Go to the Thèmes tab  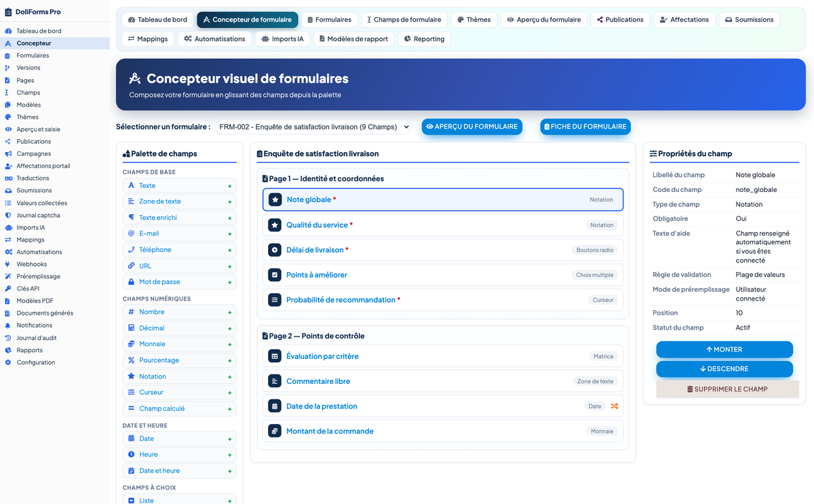click(474, 20)
